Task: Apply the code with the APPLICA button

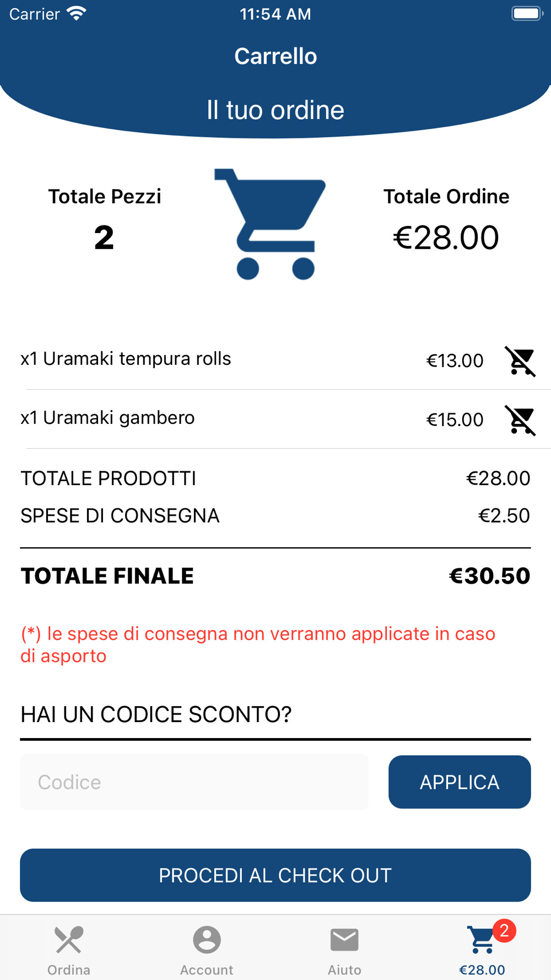Action: point(460,782)
